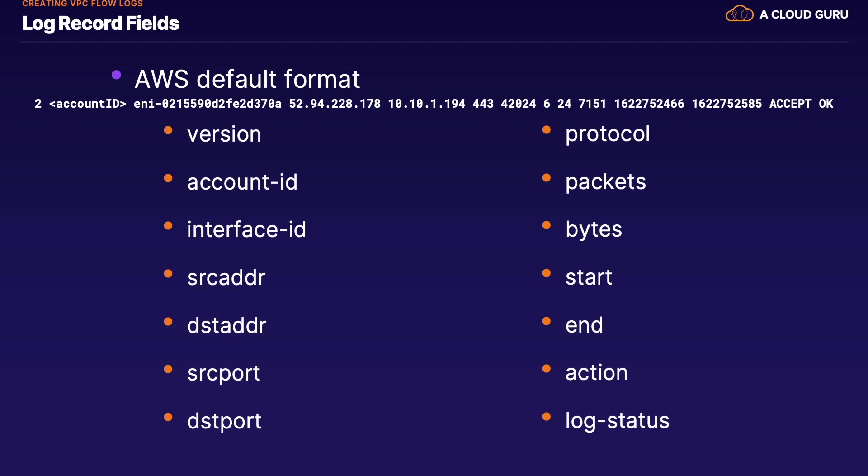Select the AWS default format heading

[247, 79]
